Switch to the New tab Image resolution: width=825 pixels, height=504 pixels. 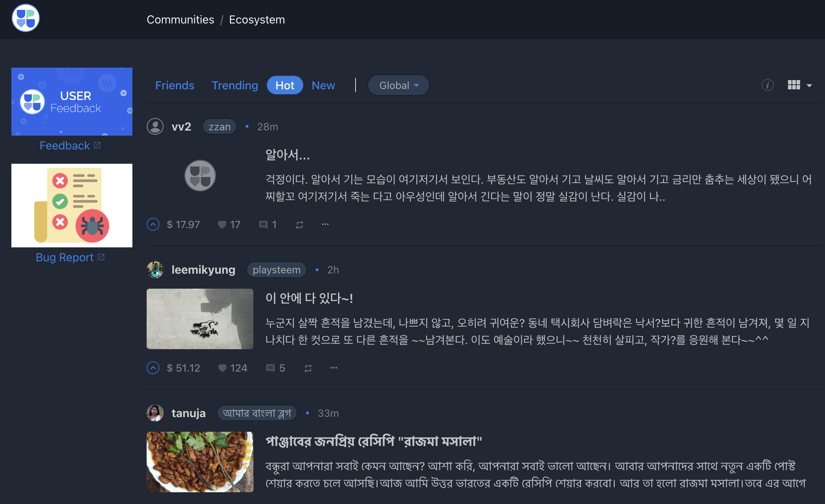tap(323, 85)
